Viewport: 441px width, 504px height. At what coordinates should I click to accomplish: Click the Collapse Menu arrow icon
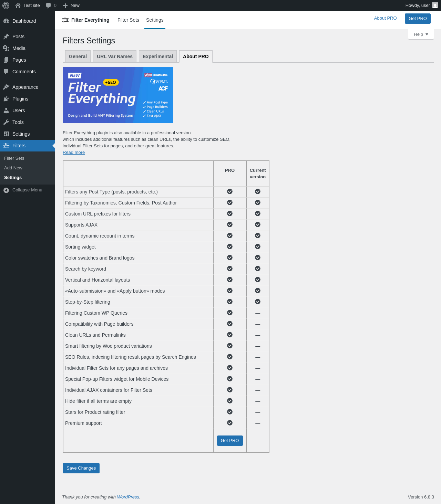tap(6, 190)
